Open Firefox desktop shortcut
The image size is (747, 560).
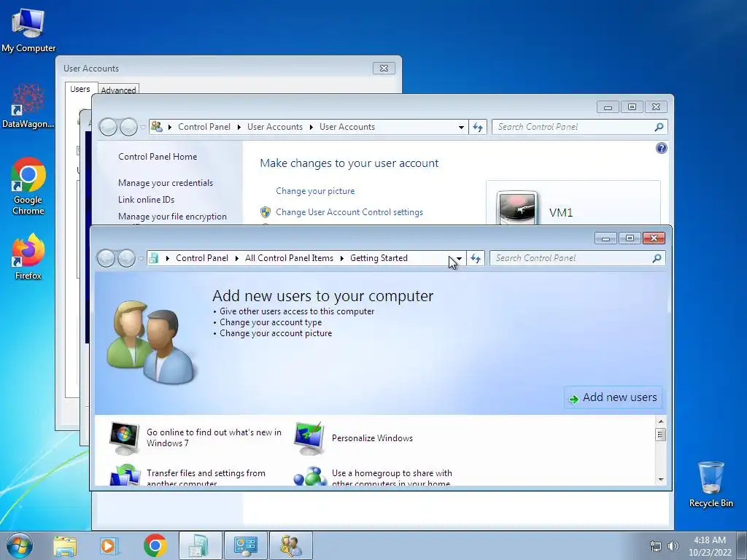(x=28, y=256)
